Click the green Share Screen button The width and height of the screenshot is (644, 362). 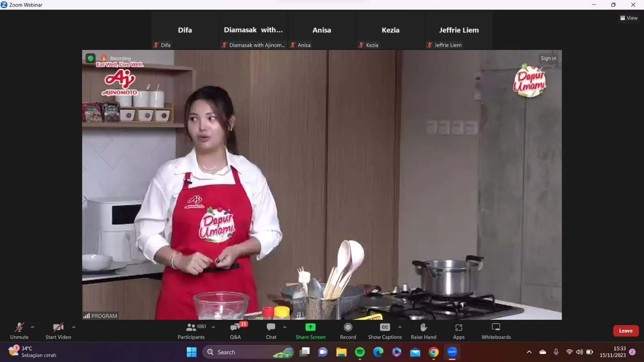pyautogui.click(x=310, y=331)
